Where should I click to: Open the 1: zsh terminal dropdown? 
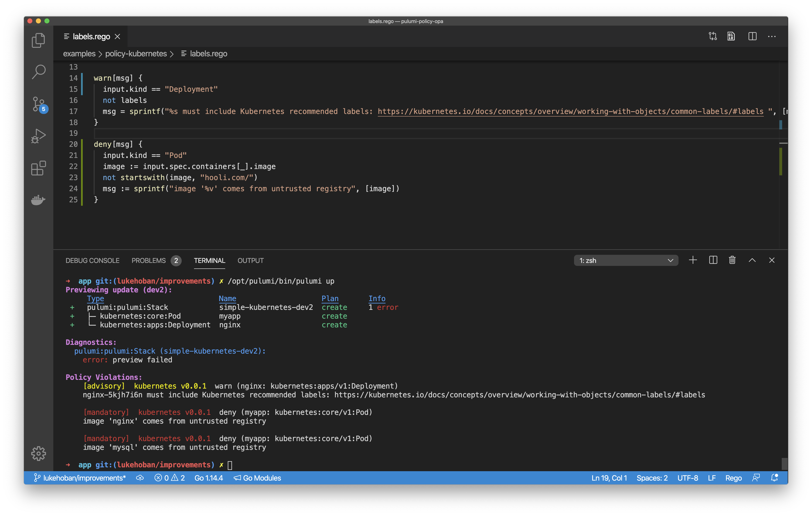626,261
